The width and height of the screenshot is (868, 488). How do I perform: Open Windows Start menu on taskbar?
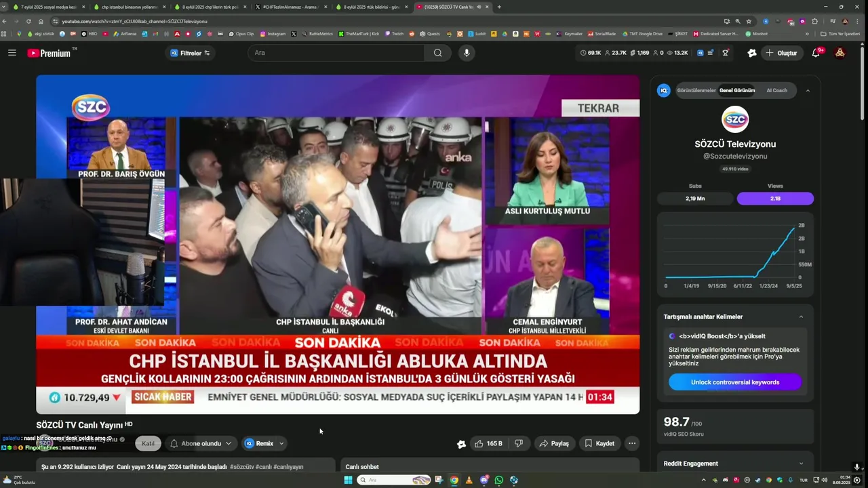pyautogui.click(x=349, y=480)
